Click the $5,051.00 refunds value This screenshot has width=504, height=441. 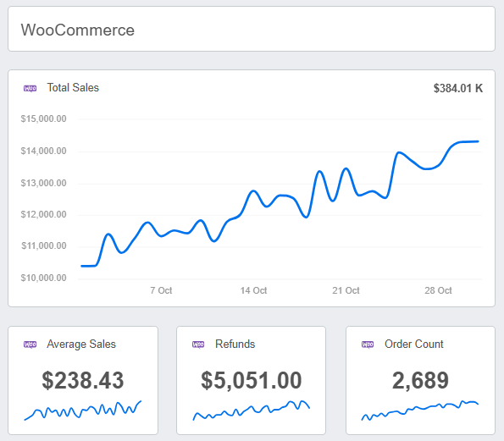[252, 380]
